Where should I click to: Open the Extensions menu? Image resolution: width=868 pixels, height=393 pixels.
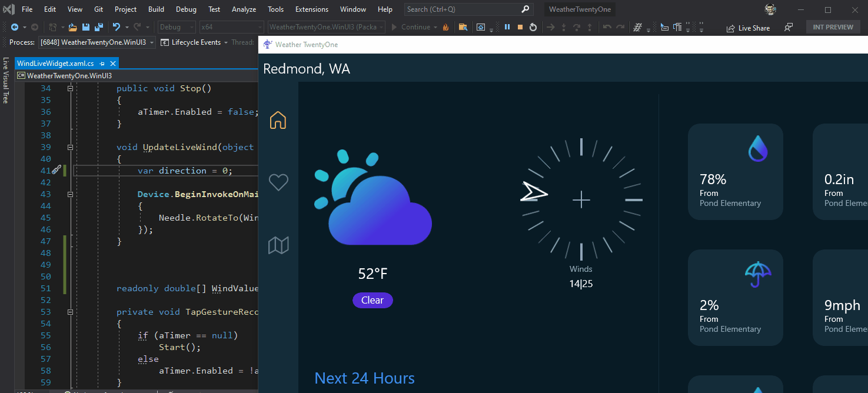[x=312, y=9]
